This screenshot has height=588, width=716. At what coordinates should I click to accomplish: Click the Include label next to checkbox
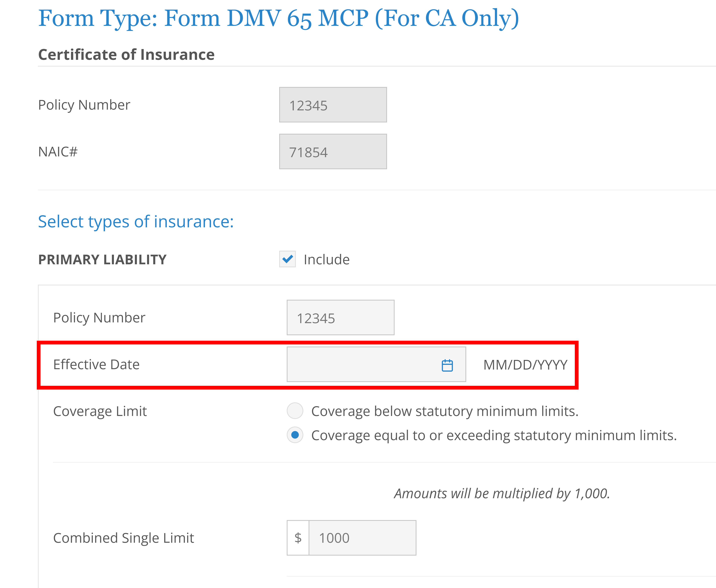[326, 259]
